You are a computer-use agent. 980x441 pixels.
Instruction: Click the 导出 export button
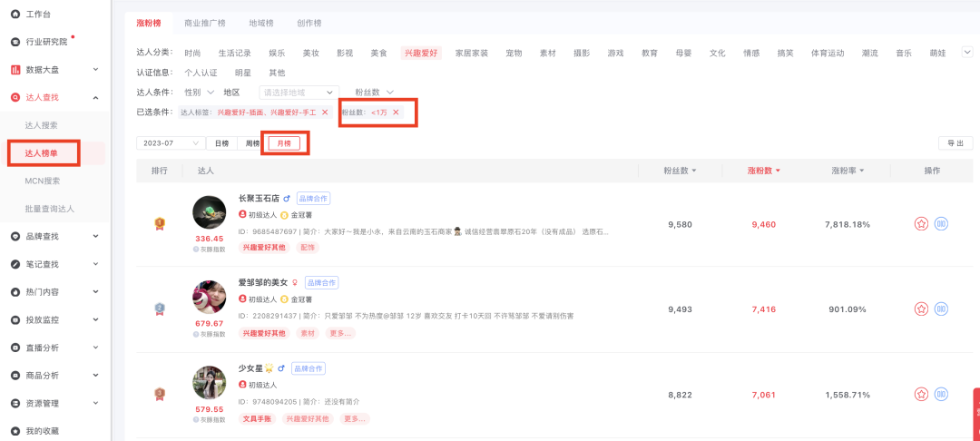955,143
